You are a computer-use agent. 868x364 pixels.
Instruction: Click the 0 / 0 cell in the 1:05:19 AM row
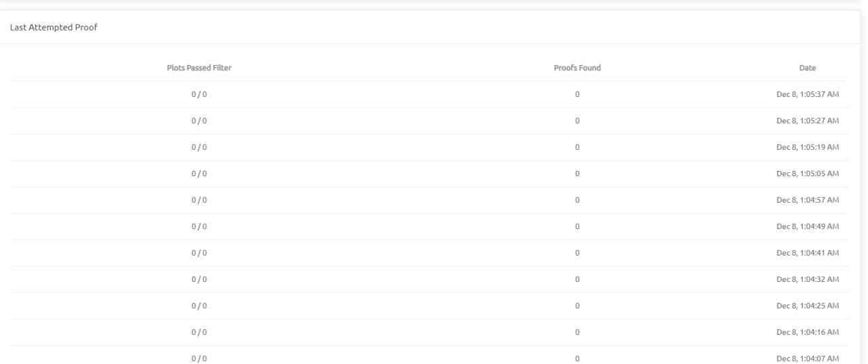pos(199,147)
